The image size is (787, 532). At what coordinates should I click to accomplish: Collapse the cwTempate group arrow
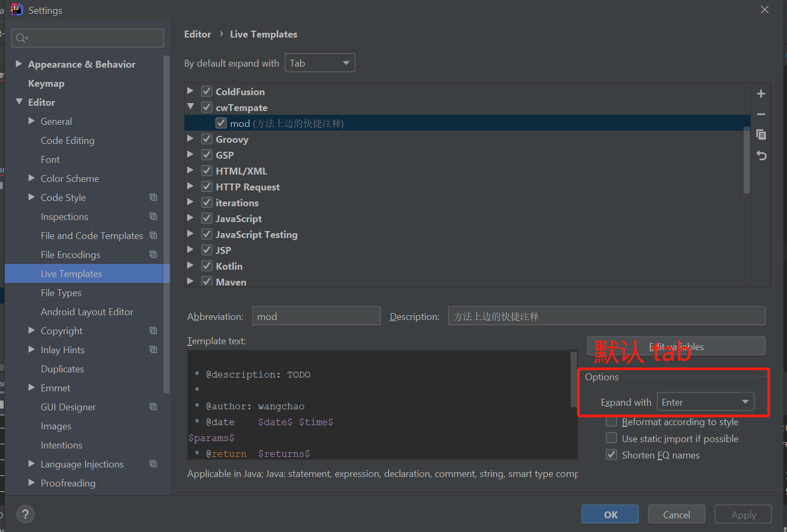coord(190,107)
